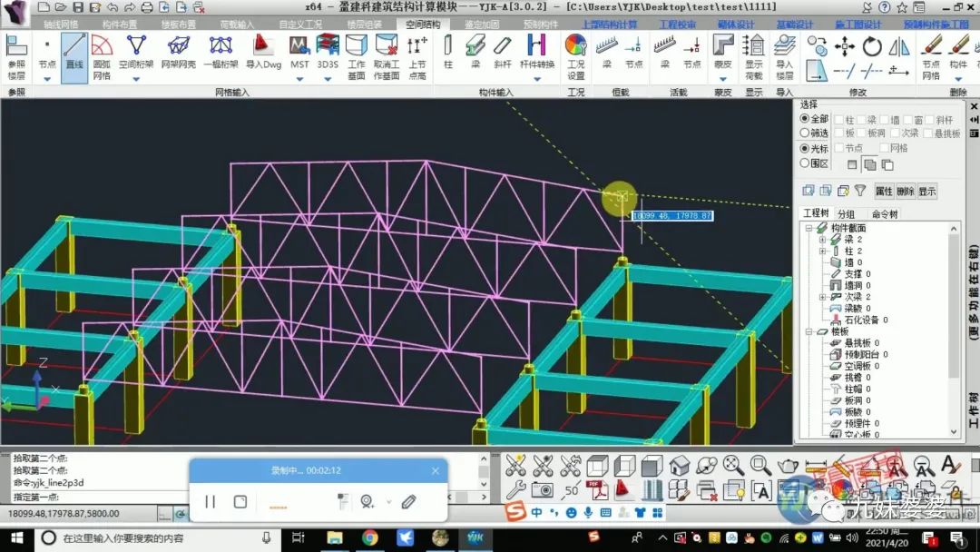
Task: Select the 筛选 radio option
Action: click(x=814, y=133)
